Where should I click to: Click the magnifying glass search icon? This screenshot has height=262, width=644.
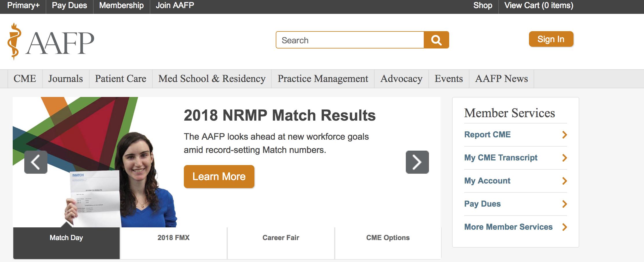(436, 40)
